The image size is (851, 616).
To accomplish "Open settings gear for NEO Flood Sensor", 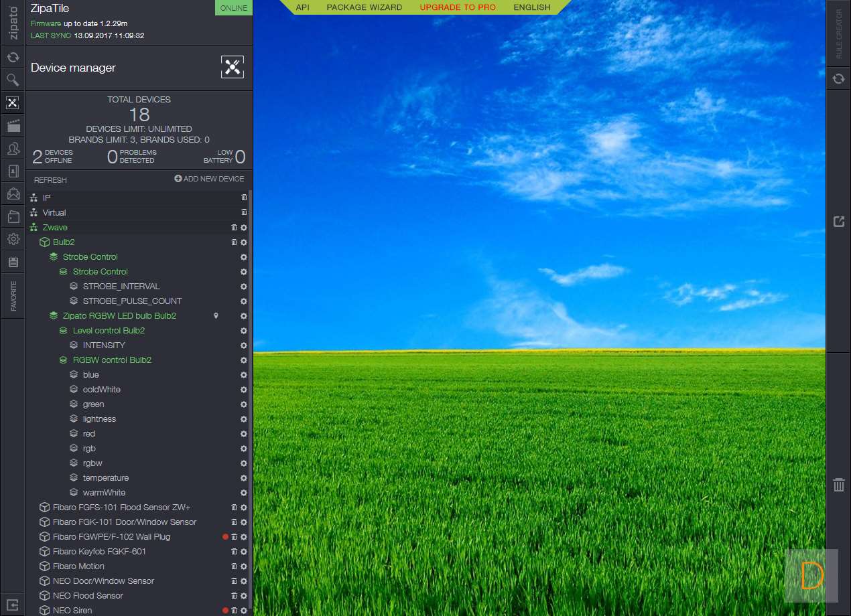I will (244, 596).
